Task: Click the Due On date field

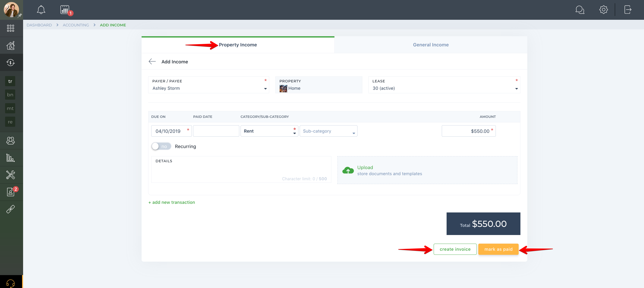Action: (172, 131)
